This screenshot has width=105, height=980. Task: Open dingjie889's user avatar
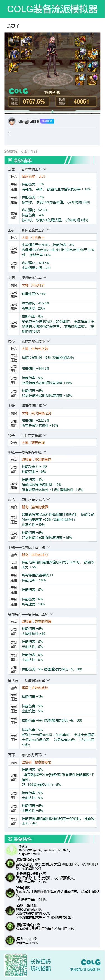(12, 121)
